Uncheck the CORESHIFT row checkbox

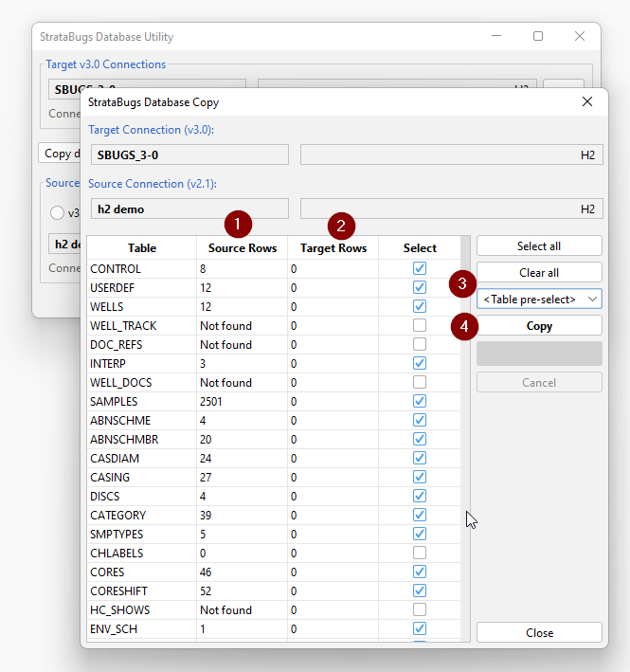[420, 590]
